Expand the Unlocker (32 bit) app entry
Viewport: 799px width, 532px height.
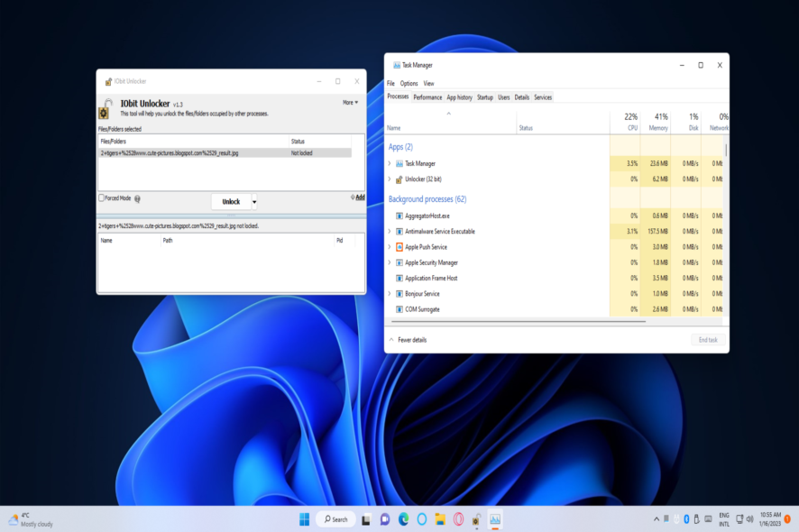(x=390, y=179)
